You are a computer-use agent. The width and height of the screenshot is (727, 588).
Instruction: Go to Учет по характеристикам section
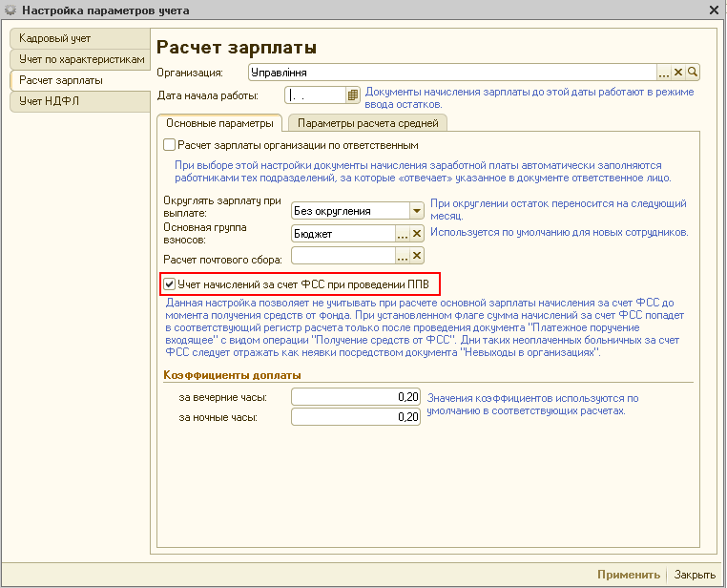(x=81, y=59)
